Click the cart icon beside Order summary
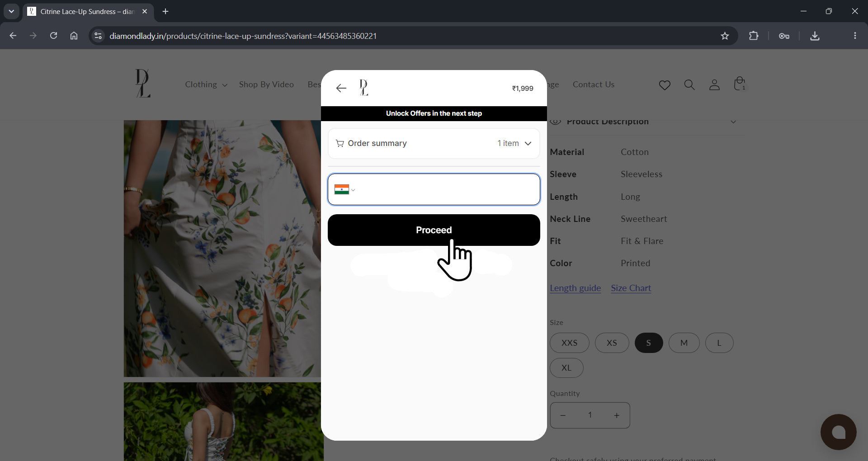This screenshot has width=868, height=461. click(x=340, y=143)
